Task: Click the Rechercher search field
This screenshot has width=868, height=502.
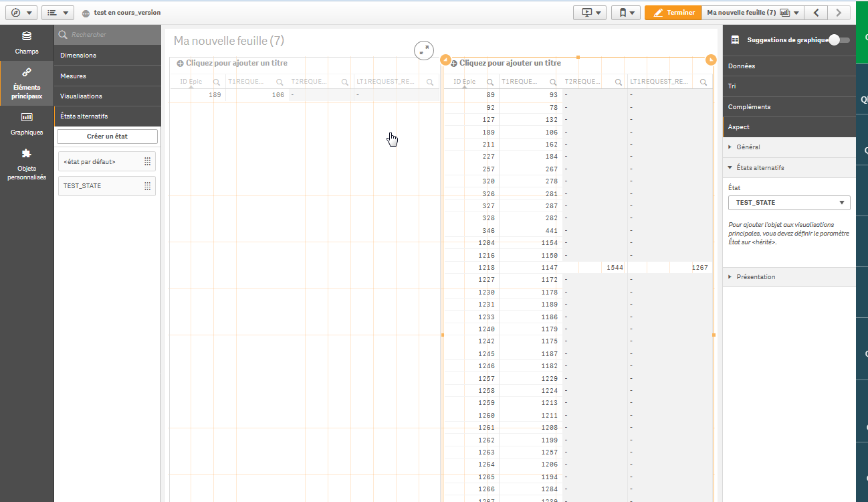Action: 108,35
